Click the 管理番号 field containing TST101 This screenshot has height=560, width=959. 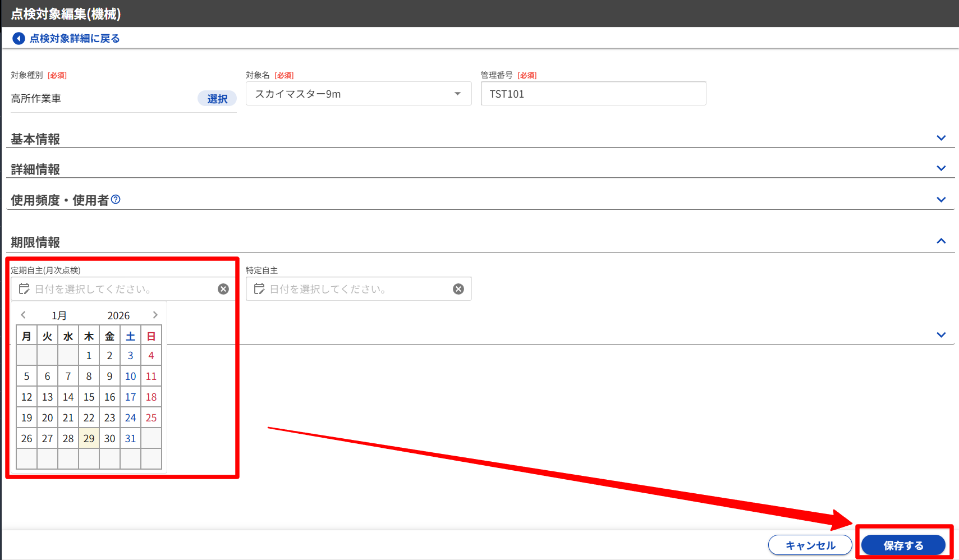[x=593, y=94]
